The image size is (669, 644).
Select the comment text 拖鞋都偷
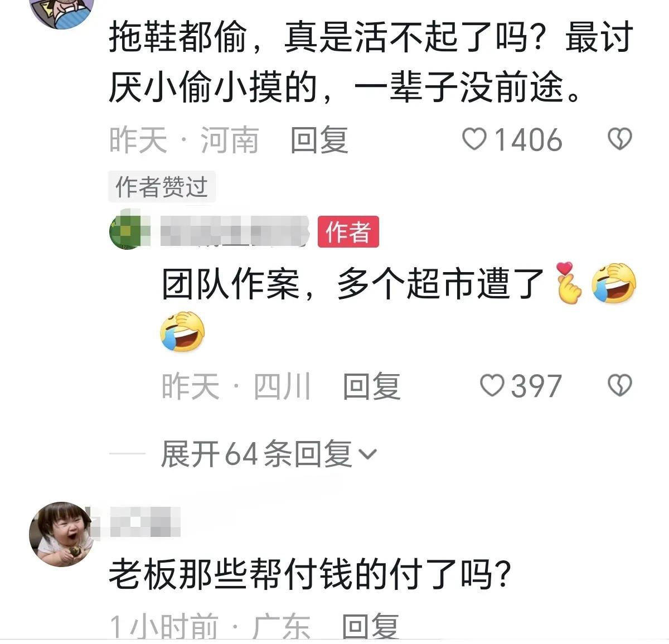178,37
